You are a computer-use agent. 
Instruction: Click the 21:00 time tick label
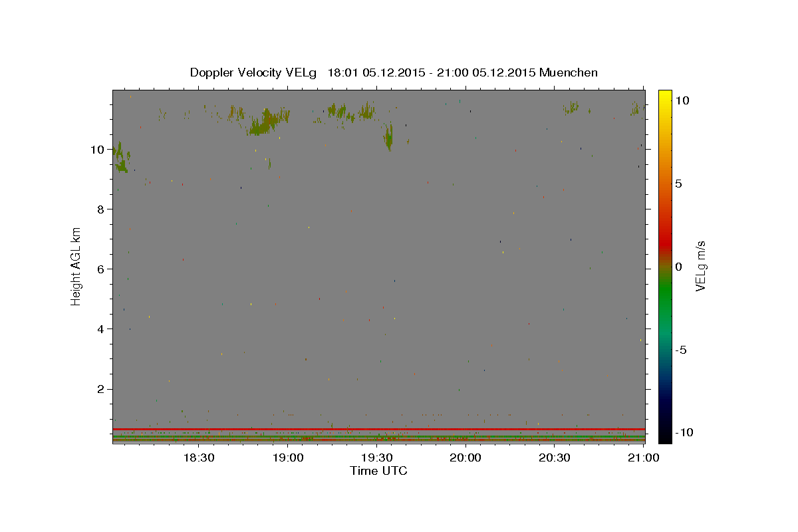click(x=643, y=458)
